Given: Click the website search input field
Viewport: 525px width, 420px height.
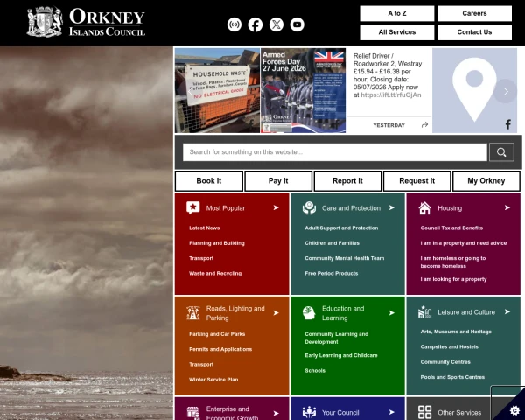Looking at the screenshot, I should pos(335,152).
